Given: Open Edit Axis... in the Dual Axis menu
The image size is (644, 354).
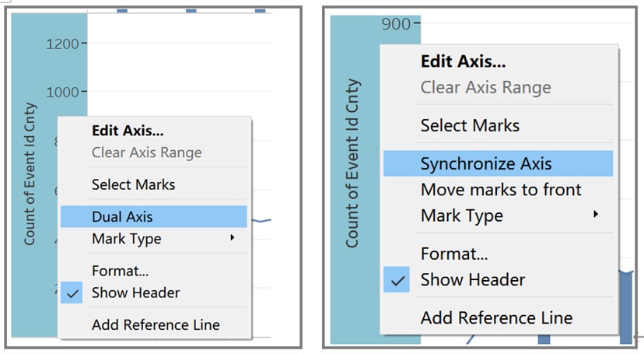Looking at the screenshot, I should click(x=128, y=131).
